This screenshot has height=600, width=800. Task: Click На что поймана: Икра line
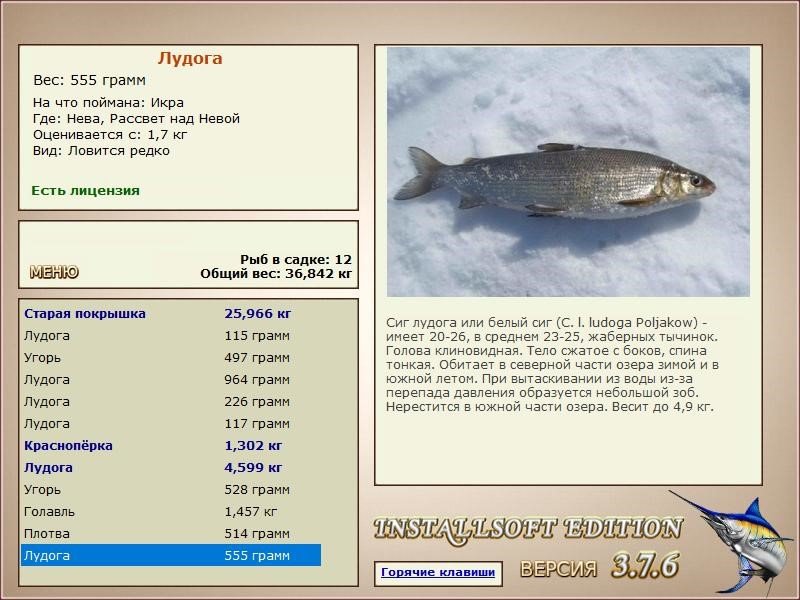[108, 103]
